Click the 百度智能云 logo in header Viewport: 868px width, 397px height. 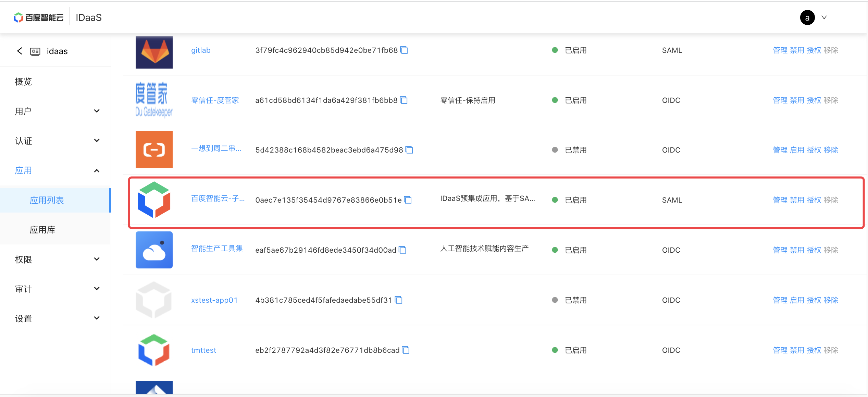(x=38, y=17)
